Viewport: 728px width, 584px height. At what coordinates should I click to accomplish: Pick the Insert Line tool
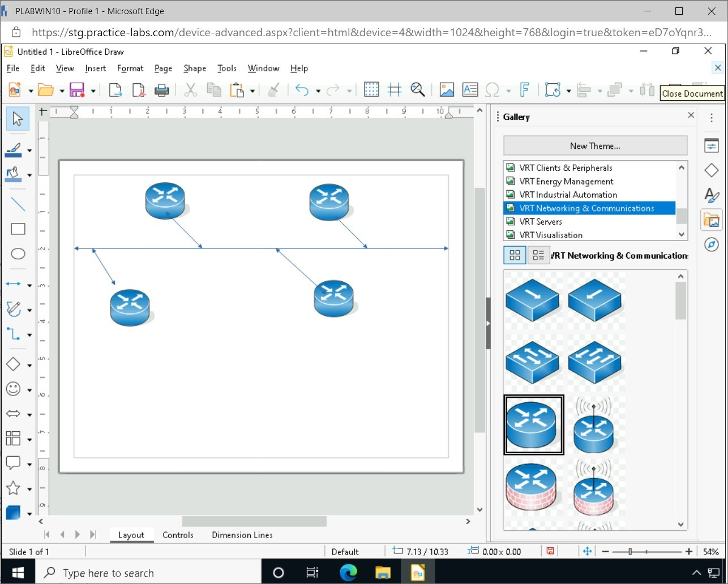point(18,204)
